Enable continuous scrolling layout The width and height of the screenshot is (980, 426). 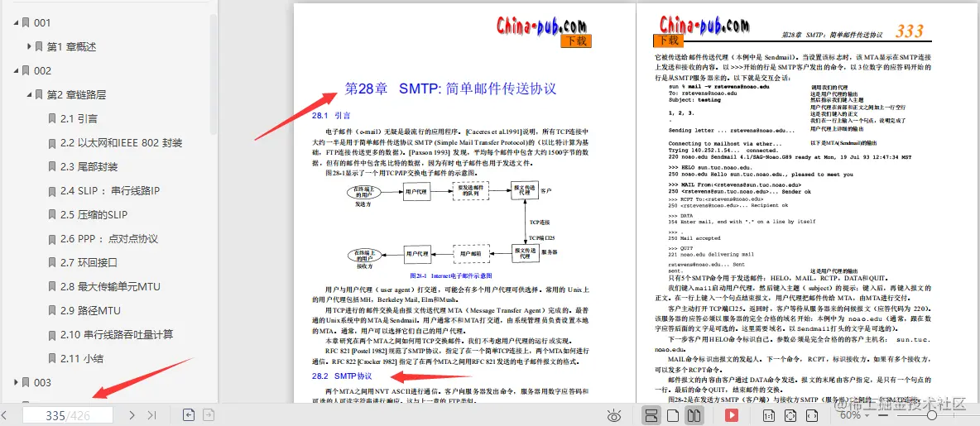click(651, 414)
